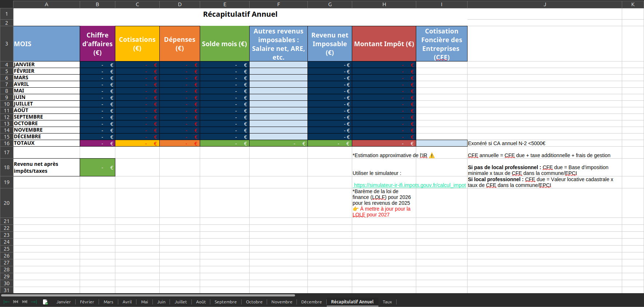Select the CFE total input cell

[x=442, y=143]
